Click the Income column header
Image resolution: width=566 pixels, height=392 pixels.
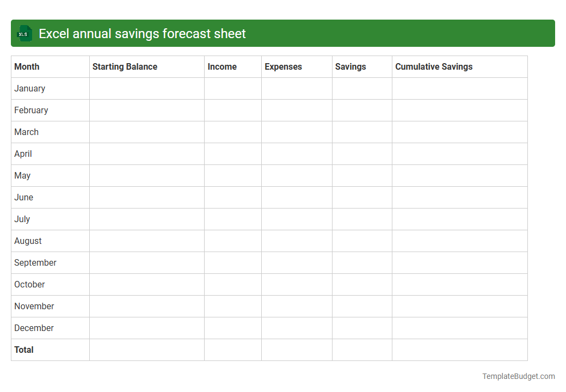222,66
